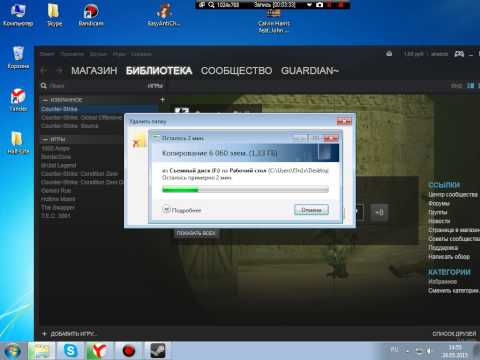Select Counter-Strike: Source in the list
The width and height of the screenshot is (480, 360).
pos(70,126)
